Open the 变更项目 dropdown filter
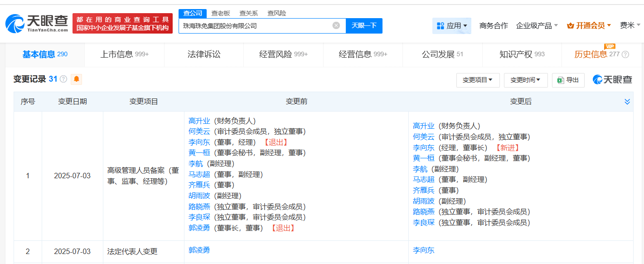This screenshot has height=264, width=644. (x=478, y=80)
